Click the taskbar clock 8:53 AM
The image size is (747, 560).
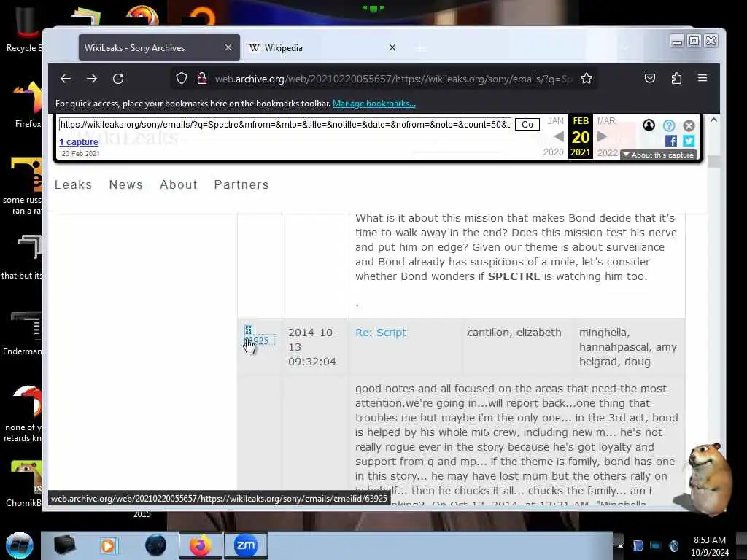coord(710,546)
